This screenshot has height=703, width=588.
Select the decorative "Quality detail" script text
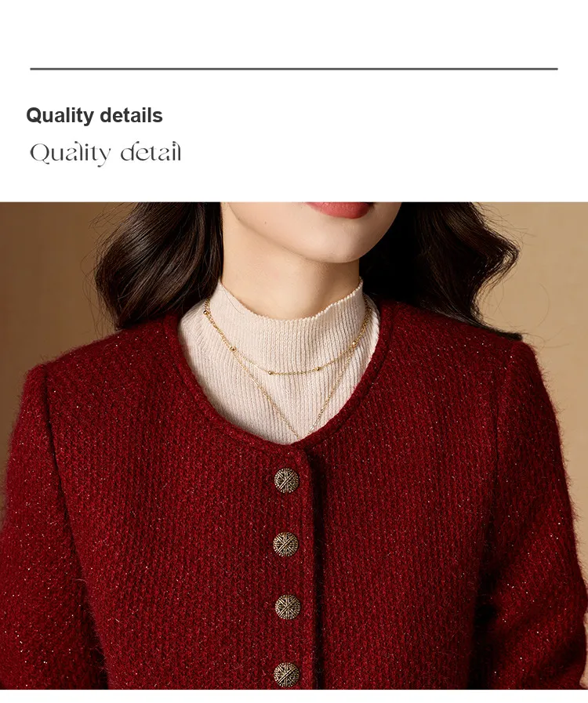105,153
